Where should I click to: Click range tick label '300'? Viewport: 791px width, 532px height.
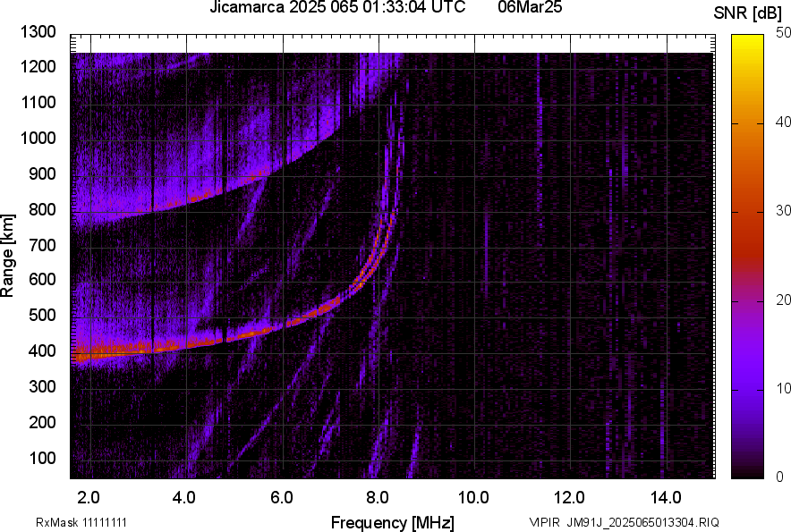pos(42,386)
